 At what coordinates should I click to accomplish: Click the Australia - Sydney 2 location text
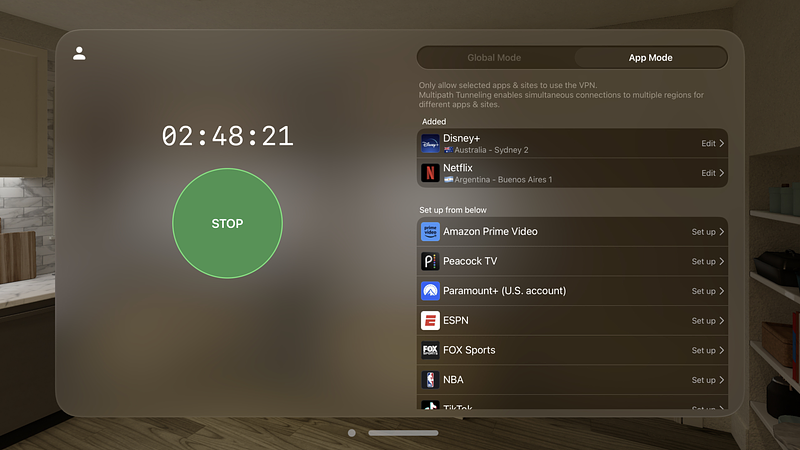[x=491, y=150]
